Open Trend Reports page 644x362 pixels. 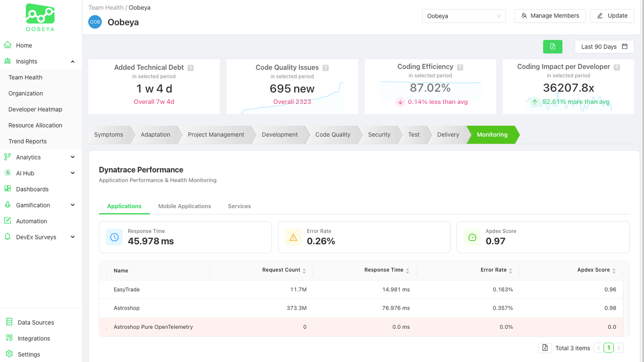pyautogui.click(x=28, y=141)
